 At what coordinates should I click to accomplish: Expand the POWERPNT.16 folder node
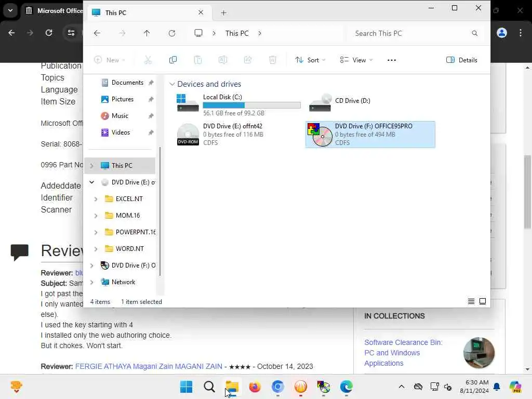point(96,232)
